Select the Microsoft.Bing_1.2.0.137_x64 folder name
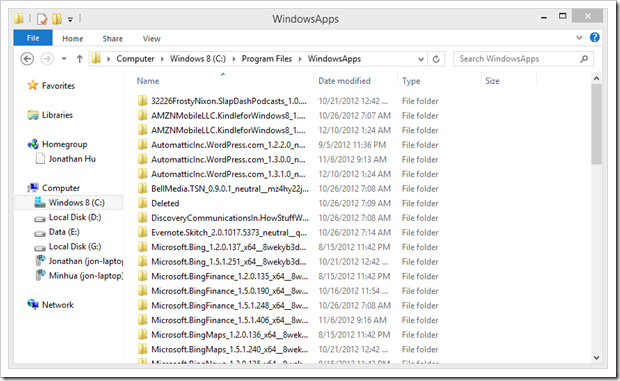Viewport: 620px width, 381px height. [229, 247]
